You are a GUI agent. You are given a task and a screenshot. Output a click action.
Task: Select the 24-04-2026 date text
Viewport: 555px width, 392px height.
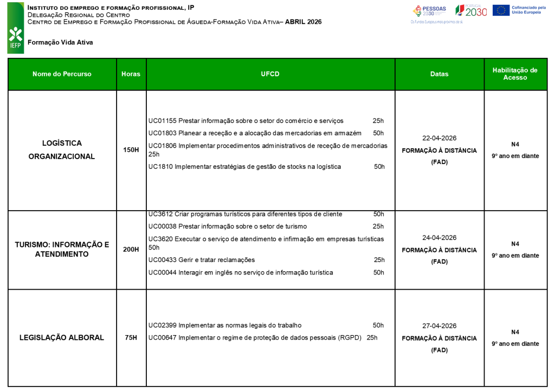point(439,238)
